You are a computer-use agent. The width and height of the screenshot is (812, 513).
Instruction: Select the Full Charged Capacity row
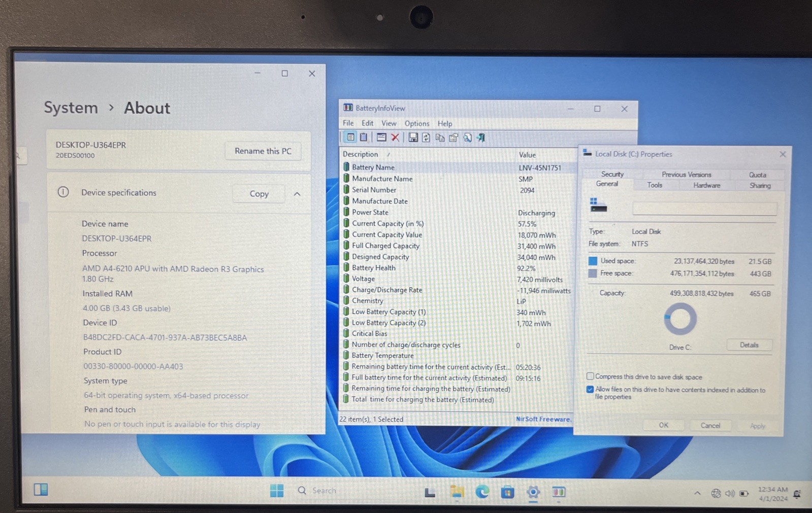[x=457, y=246]
